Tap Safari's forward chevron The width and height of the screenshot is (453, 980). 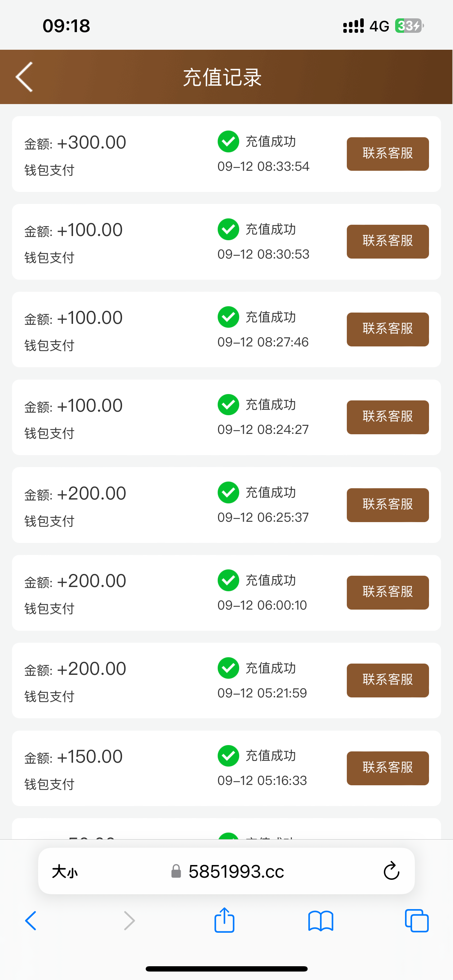(x=129, y=921)
